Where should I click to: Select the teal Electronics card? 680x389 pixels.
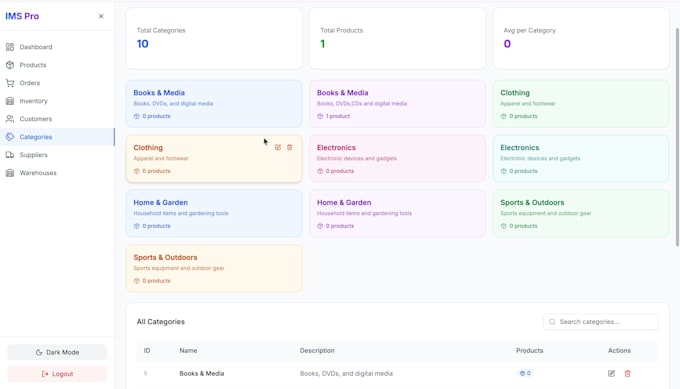[581, 158]
